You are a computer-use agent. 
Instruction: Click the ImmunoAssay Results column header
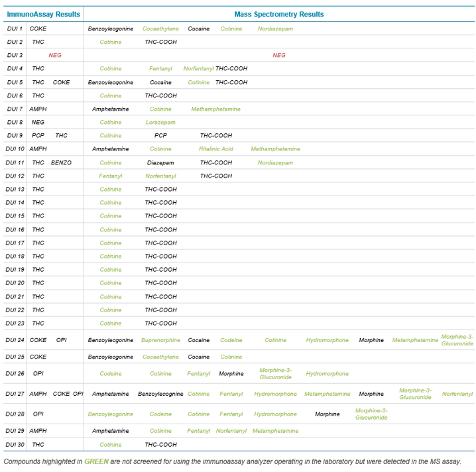(x=44, y=14)
